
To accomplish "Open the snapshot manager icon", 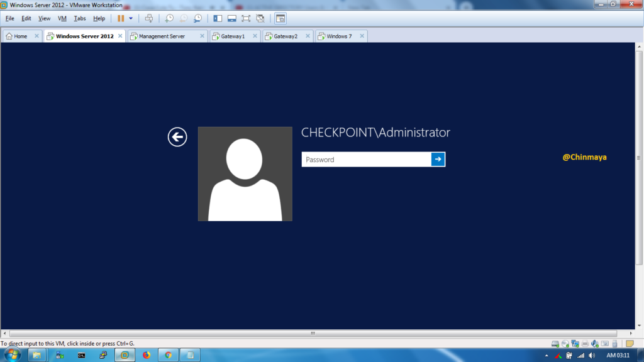I will (x=197, y=18).
